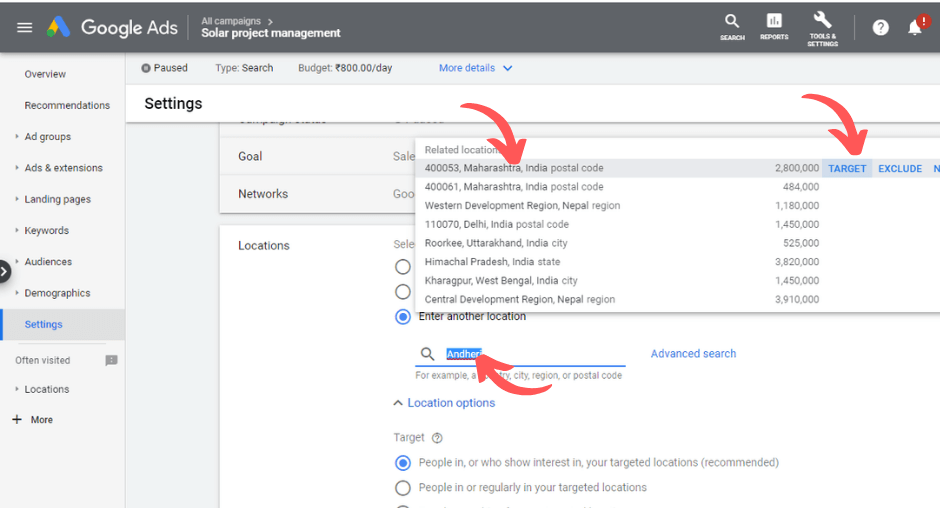Click the plus icon next to More
Viewport: 940px width, 508px height.
(17, 419)
